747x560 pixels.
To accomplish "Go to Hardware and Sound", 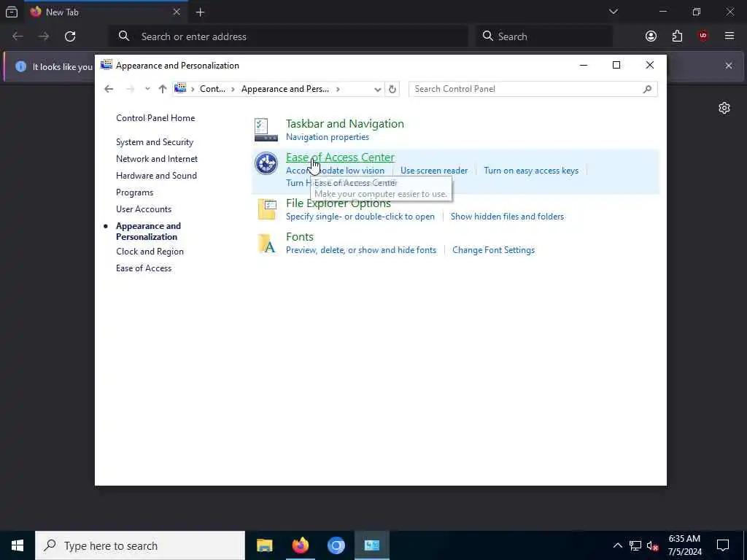I will click(x=156, y=175).
